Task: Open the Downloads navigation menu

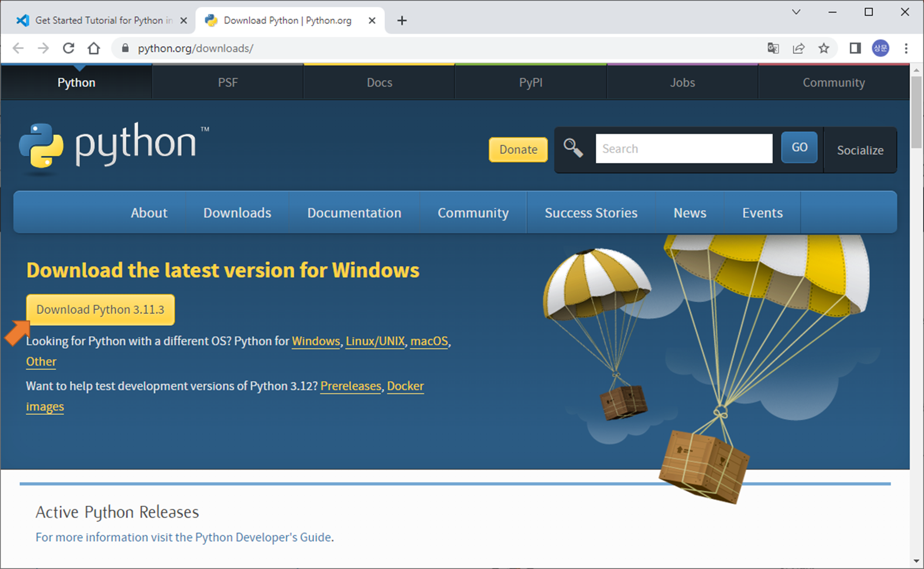Action: coord(237,213)
